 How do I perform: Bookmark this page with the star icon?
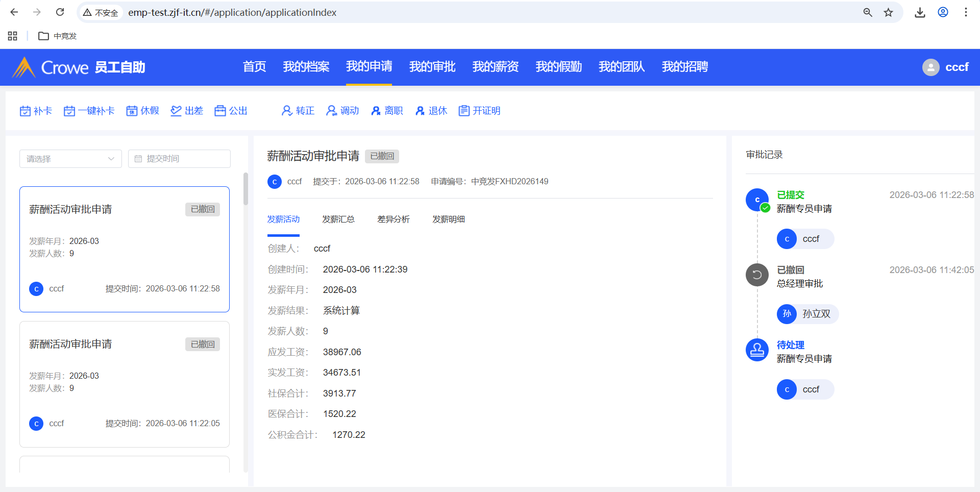click(x=889, y=12)
